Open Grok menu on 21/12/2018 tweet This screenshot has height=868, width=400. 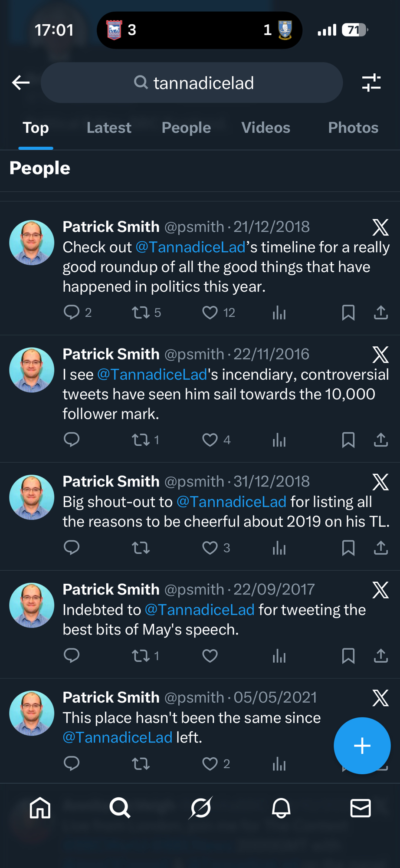click(380, 227)
